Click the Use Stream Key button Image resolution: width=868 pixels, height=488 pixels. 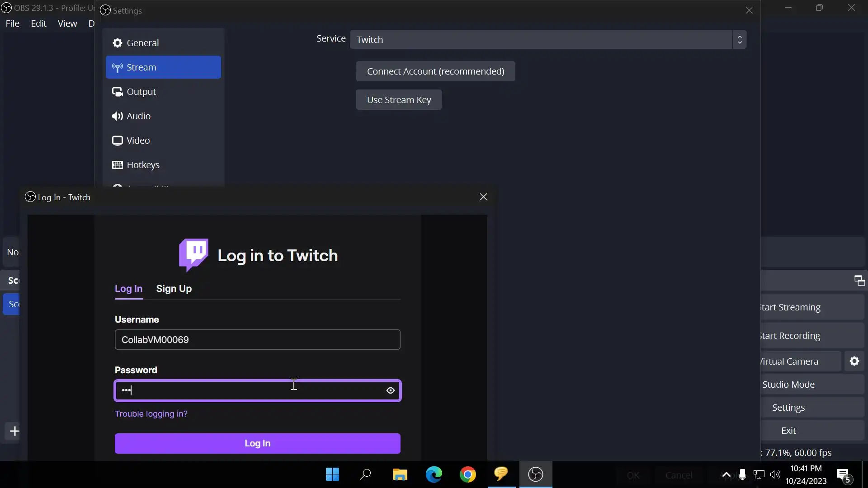pos(399,100)
